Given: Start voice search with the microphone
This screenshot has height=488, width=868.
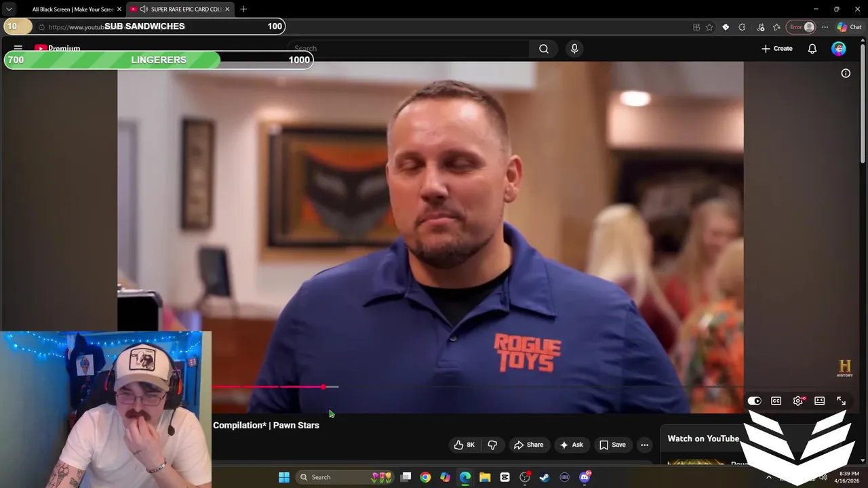Looking at the screenshot, I should pyautogui.click(x=574, y=49).
